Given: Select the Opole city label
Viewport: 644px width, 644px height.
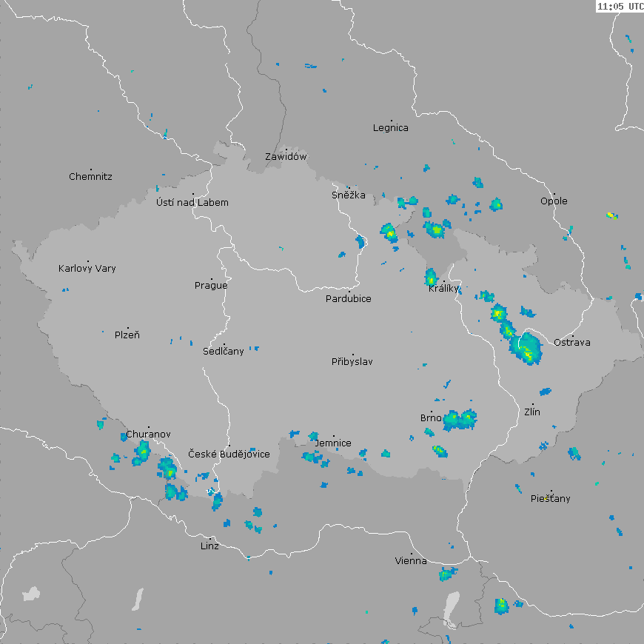Looking at the screenshot, I should (554, 201).
